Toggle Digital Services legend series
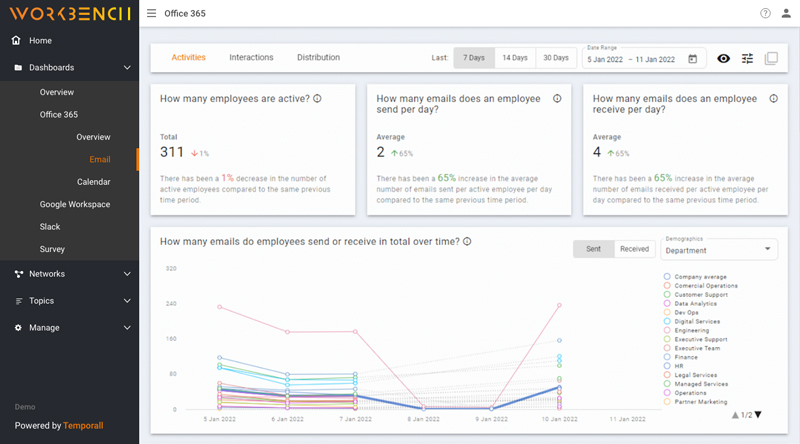The height and width of the screenshot is (444, 800). [x=692, y=322]
